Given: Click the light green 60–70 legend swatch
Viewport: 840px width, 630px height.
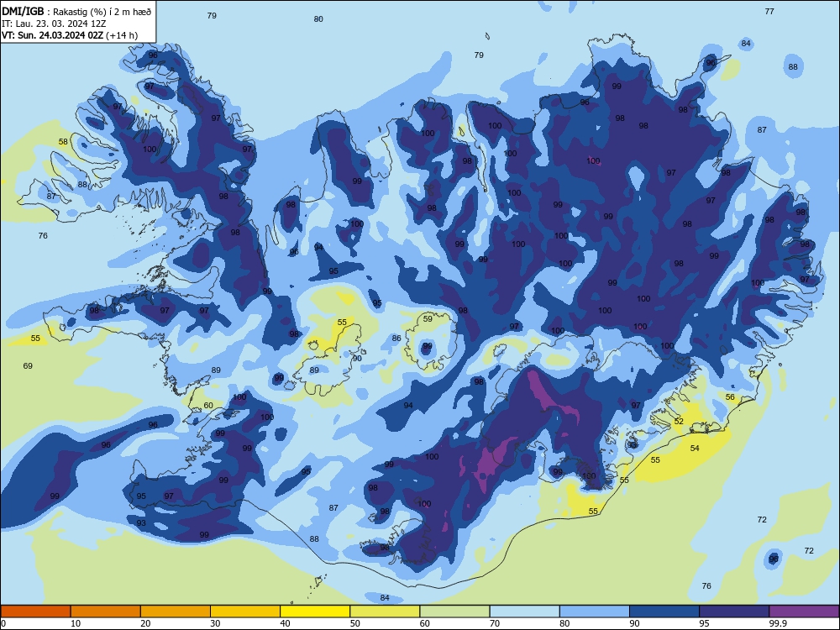Looking at the screenshot, I should pyautogui.click(x=454, y=612).
